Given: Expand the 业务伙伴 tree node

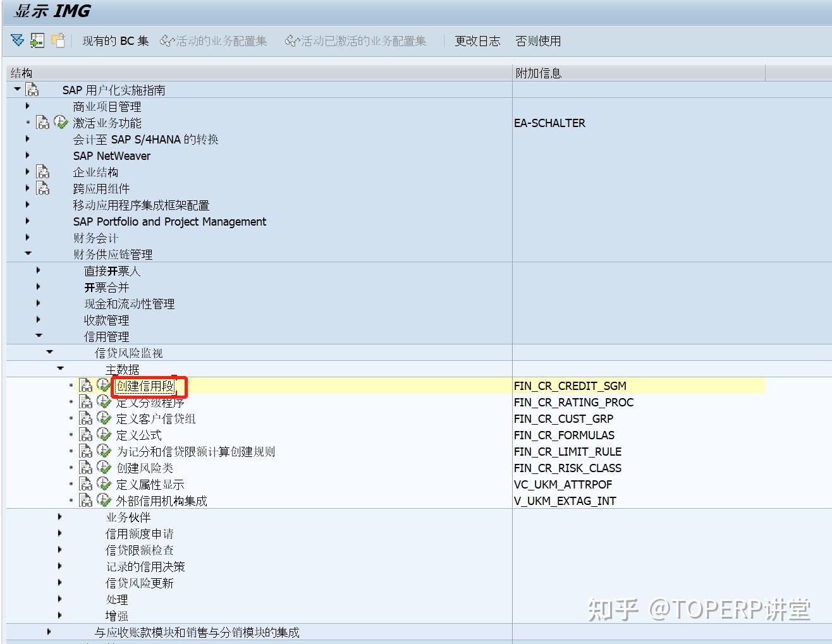Looking at the screenshot, I should (x=59, y=516).
